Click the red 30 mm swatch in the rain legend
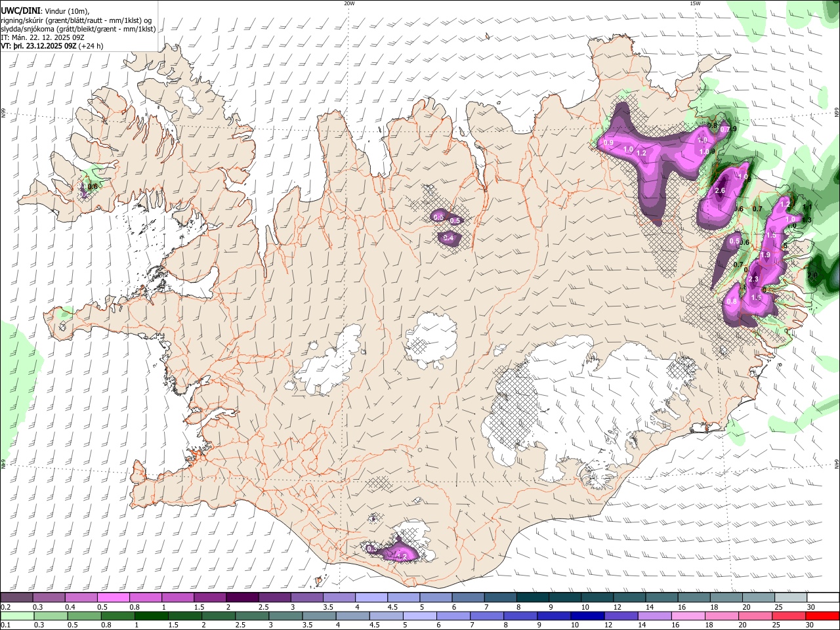 tap(824, 616)
